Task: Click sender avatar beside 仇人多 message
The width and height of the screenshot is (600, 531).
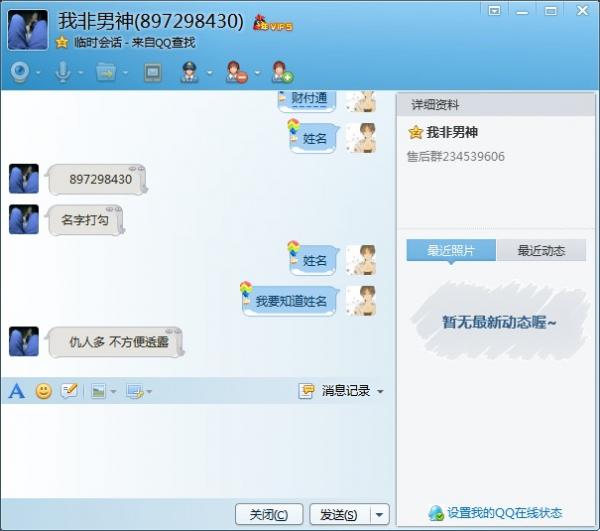Action: pyautogui.click(x=24, y=341)
